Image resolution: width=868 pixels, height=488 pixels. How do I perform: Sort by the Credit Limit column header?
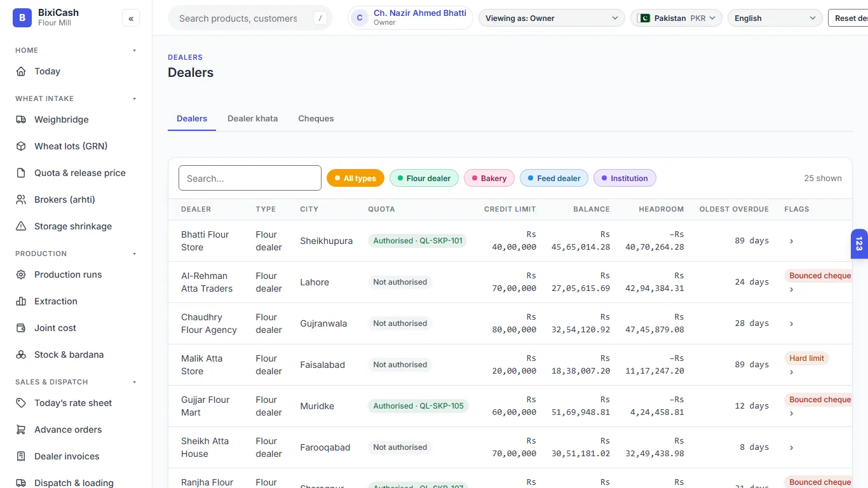click(x=510, y=209)
